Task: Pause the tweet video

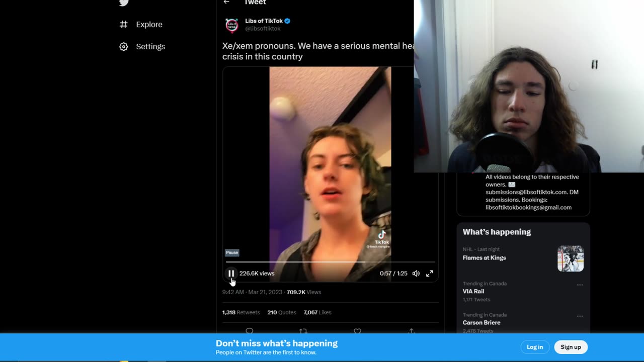Action: click(x=231, y=274)
